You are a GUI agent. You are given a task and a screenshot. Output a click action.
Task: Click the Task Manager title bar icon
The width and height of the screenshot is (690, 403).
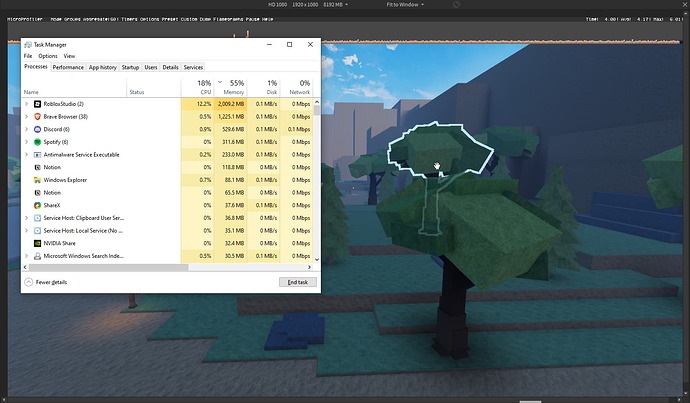tap(28, 44)
